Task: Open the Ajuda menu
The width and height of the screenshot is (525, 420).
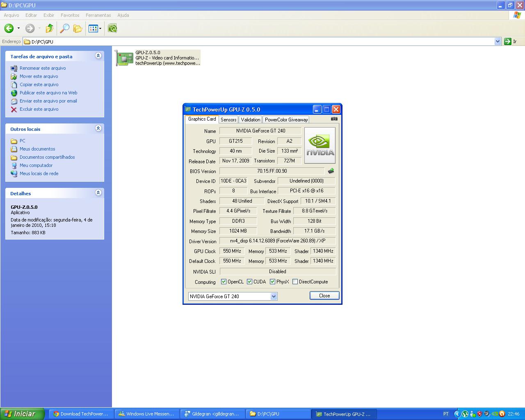Action: tap(123, 15)
